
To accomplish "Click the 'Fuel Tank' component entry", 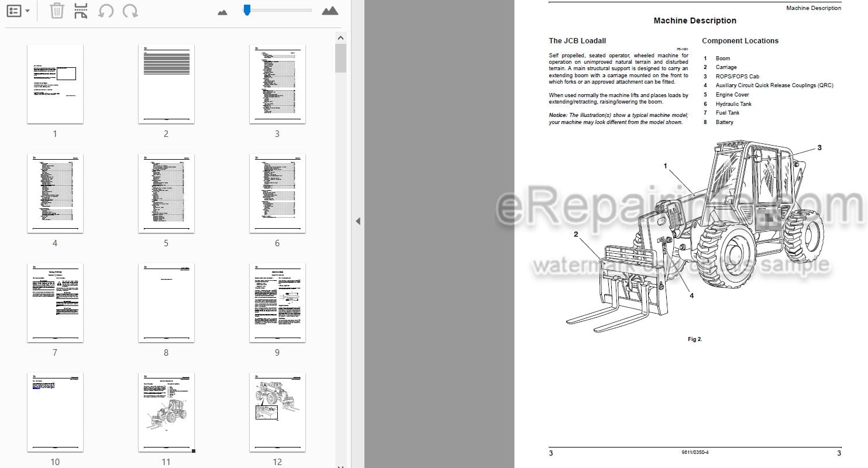I will click(727, 113).
